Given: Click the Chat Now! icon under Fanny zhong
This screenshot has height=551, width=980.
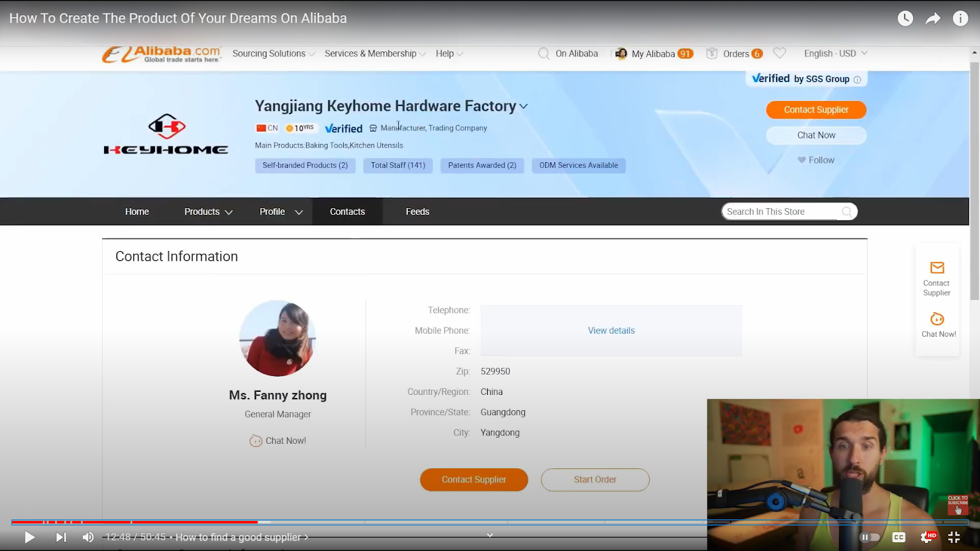Looking at the screenshot, I should [x=255, y=441].
